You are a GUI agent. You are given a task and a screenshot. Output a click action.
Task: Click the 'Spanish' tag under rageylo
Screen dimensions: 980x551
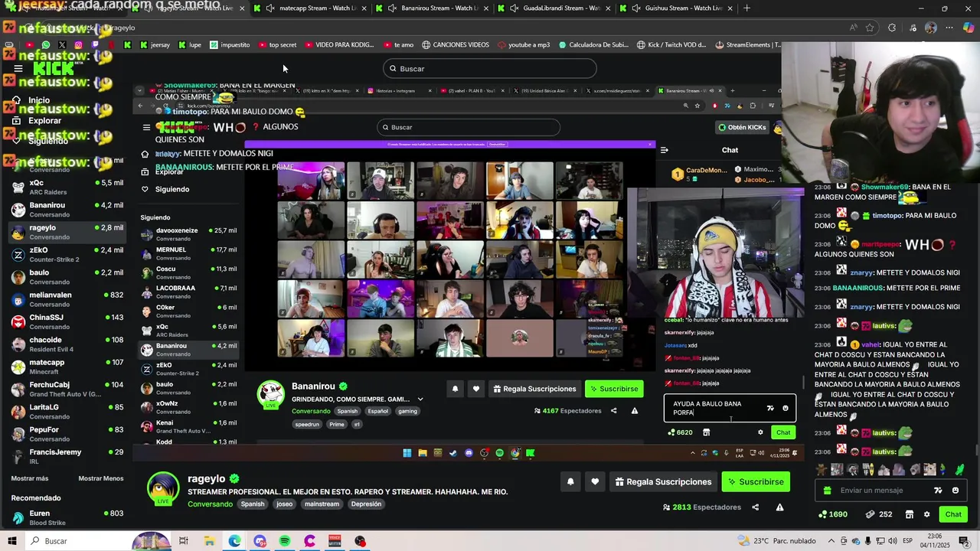point(253,504)
